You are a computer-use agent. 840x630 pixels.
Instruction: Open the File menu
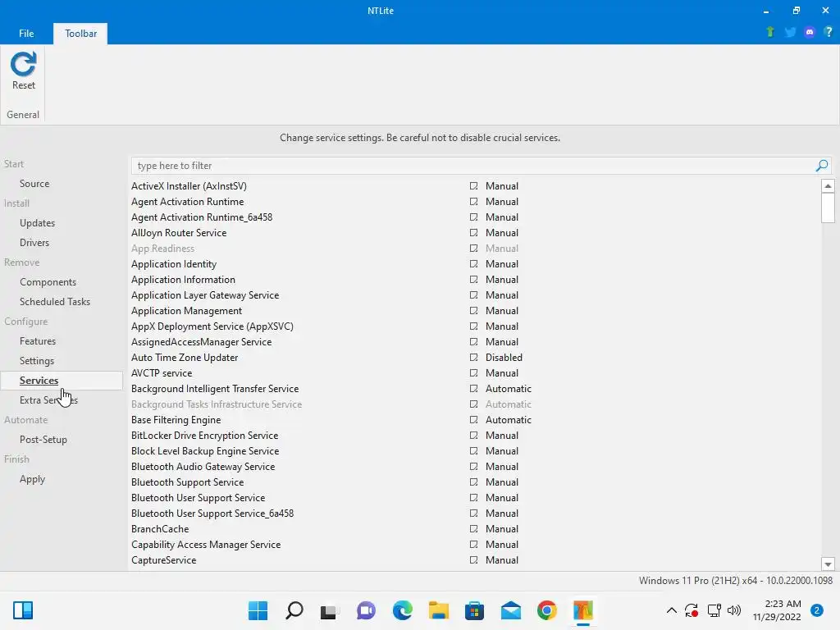(x=26, y=33)
